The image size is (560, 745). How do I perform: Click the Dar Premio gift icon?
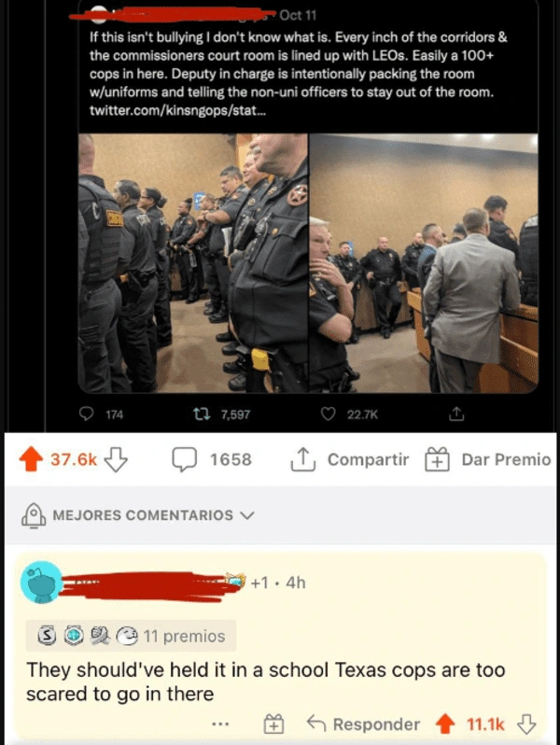(x=437, y=459)
